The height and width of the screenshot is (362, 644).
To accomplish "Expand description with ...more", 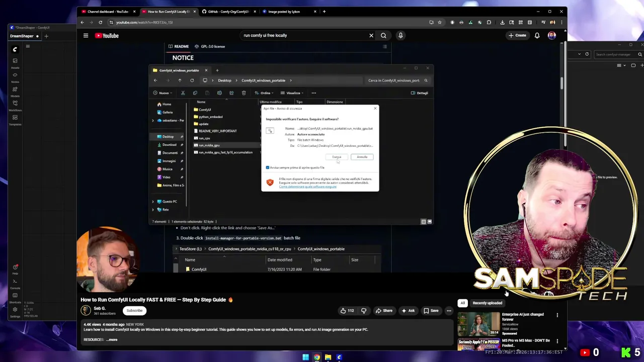I will pyautogui.click(x=112, y=340).
